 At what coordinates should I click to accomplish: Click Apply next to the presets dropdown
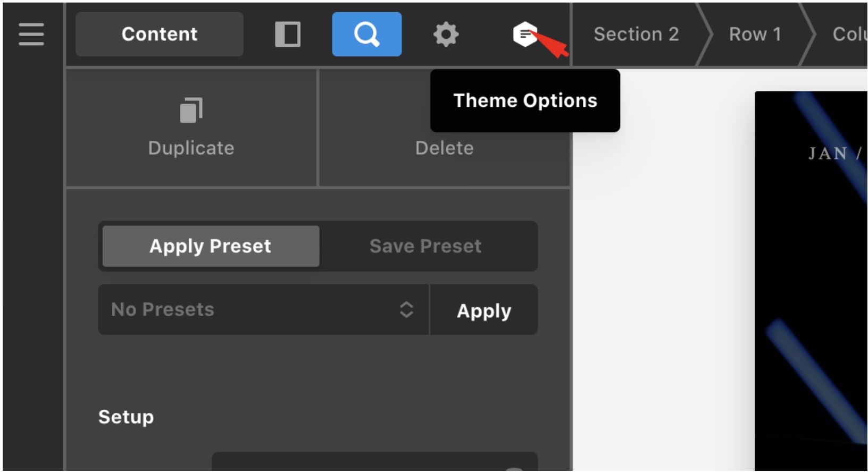tap(484, 310)
